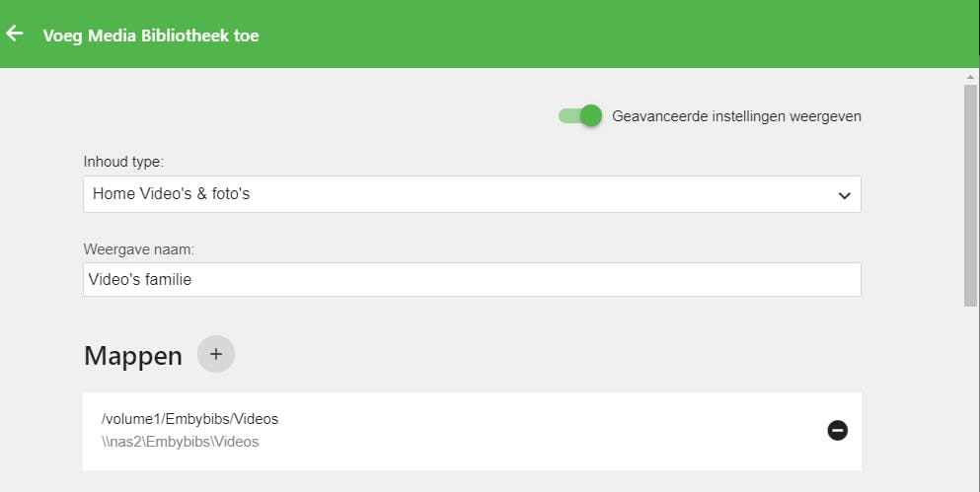Click the Mappen heading
The height and width of the screenshot is (492, 980).
[x=133, y=355]
